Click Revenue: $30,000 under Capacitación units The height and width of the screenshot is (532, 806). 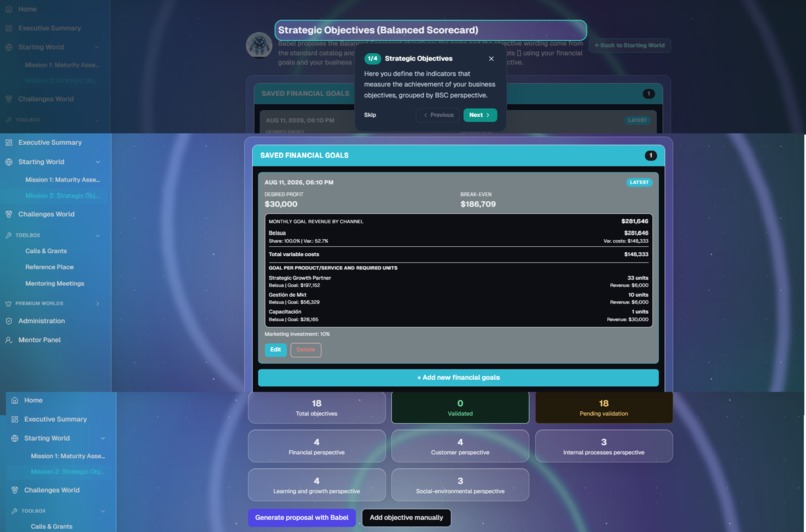coord(628,319)
